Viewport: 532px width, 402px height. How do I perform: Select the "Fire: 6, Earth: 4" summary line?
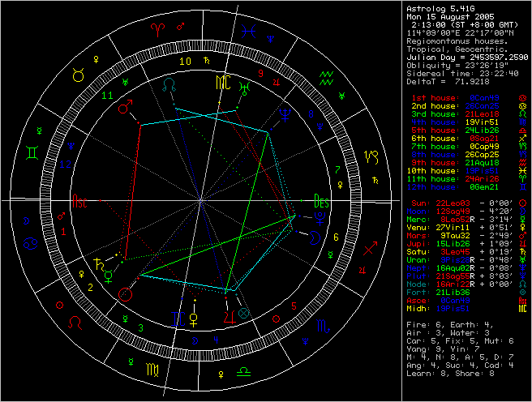[x=448, y=324]
